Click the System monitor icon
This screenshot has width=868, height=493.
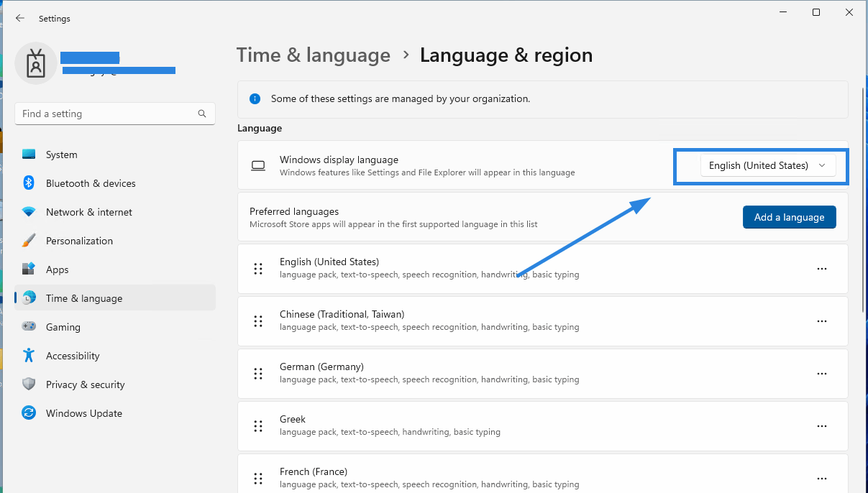pyautogui.click(x=29, y=155)
